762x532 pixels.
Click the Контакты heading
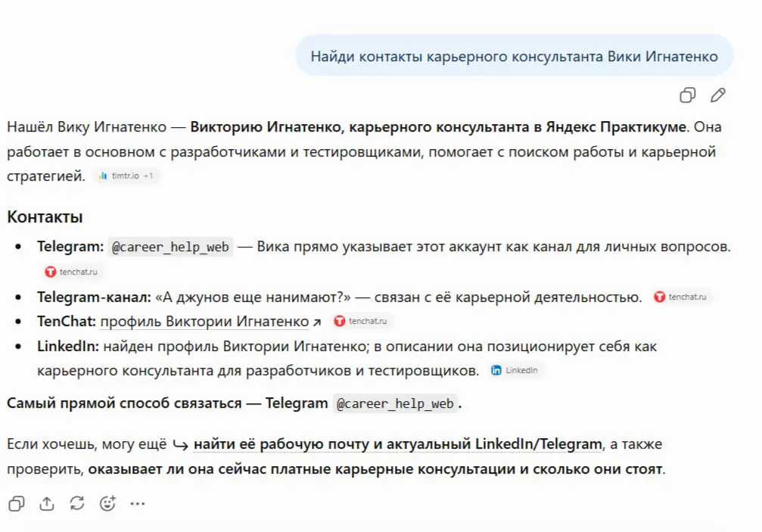[x=45, y=216]
